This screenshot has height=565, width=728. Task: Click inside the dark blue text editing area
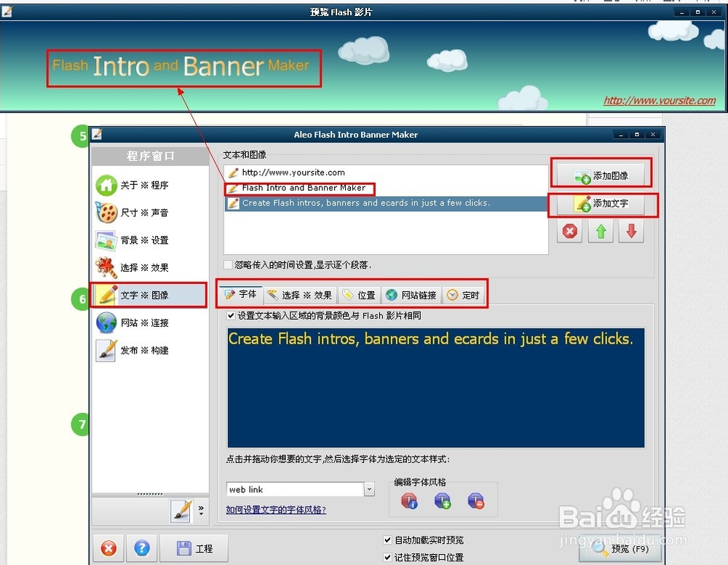click(x=435, y=387)
